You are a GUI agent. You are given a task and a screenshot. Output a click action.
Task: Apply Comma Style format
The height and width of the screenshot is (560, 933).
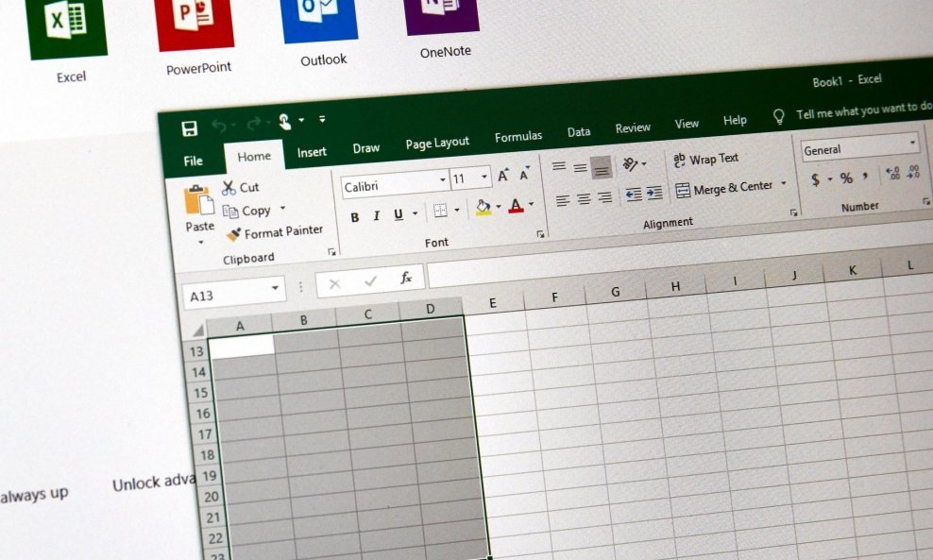click(865, 176)
